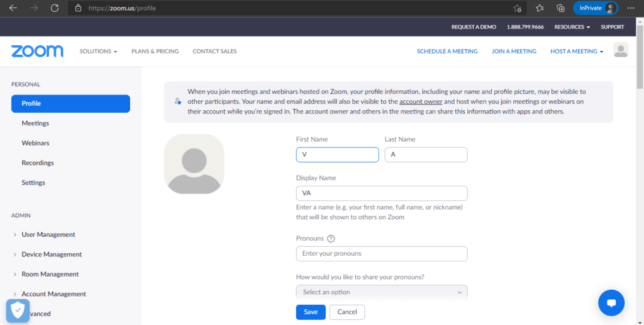Select Profile in the sidebar
644x325 pixels.
[x=70, y=104]
